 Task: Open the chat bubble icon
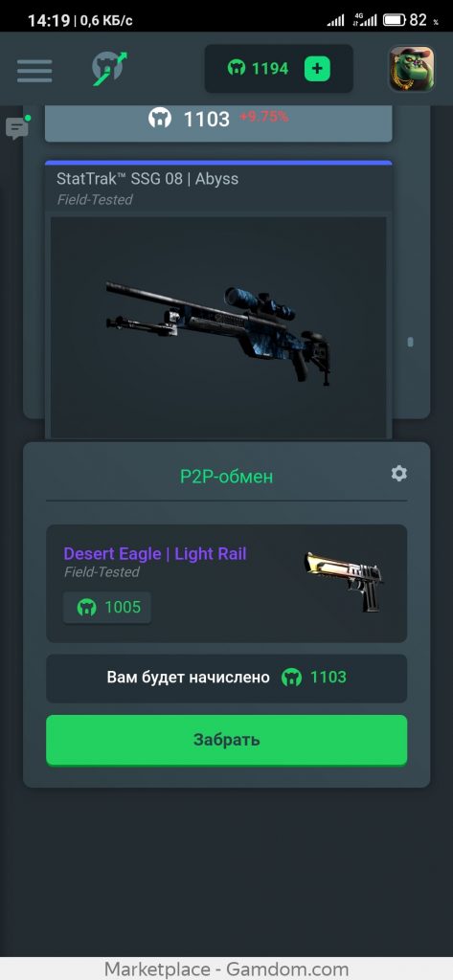coord(17,128)
